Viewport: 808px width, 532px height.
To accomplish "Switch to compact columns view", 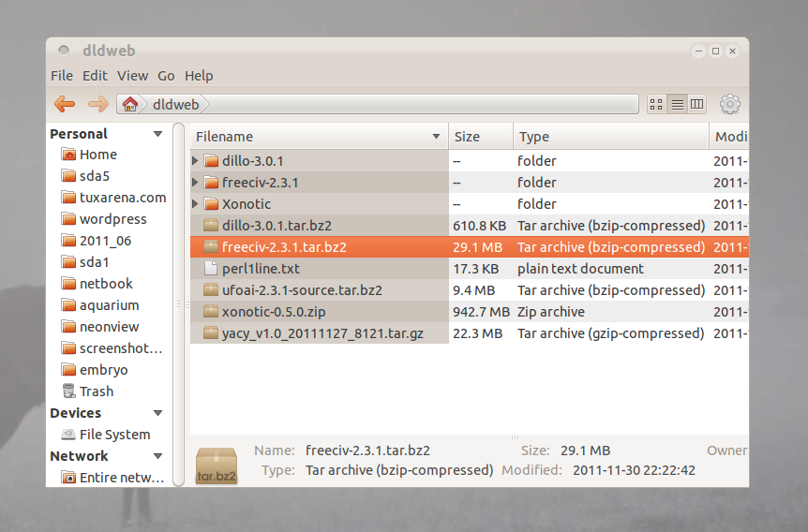I will click(x=696, y=105).
